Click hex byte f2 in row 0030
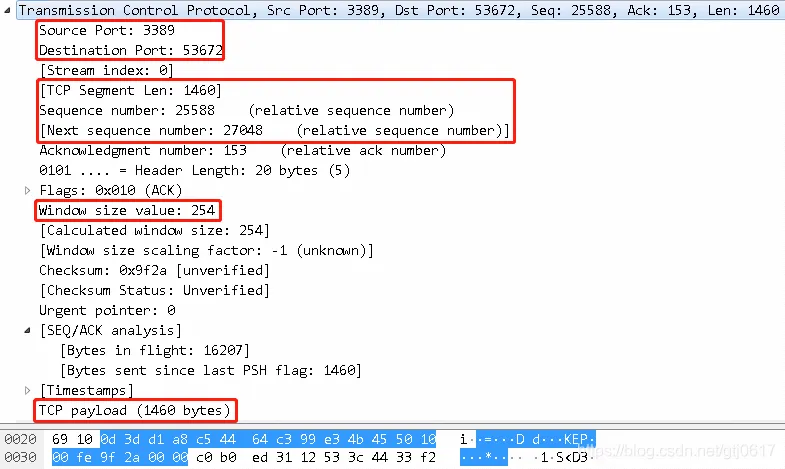This screenshot has width=785, height=469. pos(428,457)
